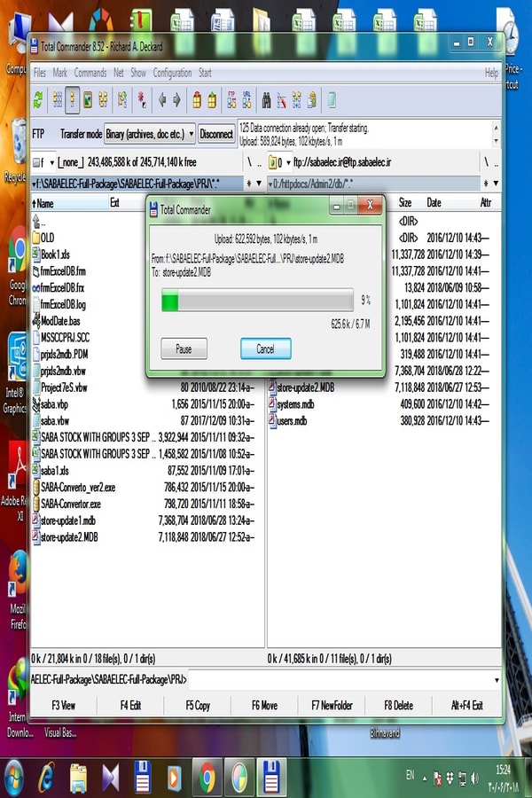The image size is (532, 798).
Task: Open Search with the binoculars icon
Action: pyautogui.click(x=266, y=100)
